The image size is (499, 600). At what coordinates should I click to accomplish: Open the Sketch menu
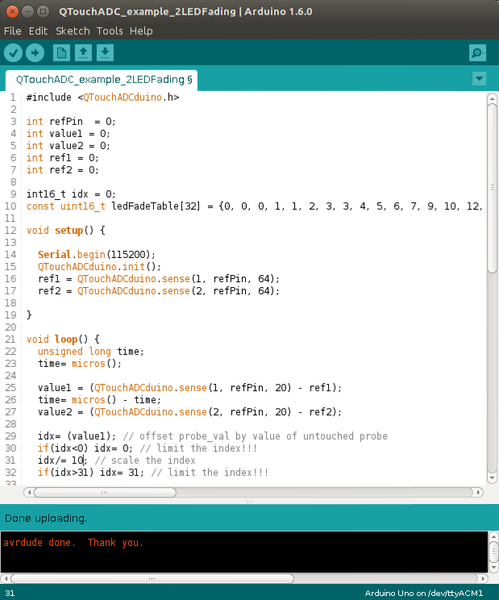pyautogui.click(x=73, y=31)
